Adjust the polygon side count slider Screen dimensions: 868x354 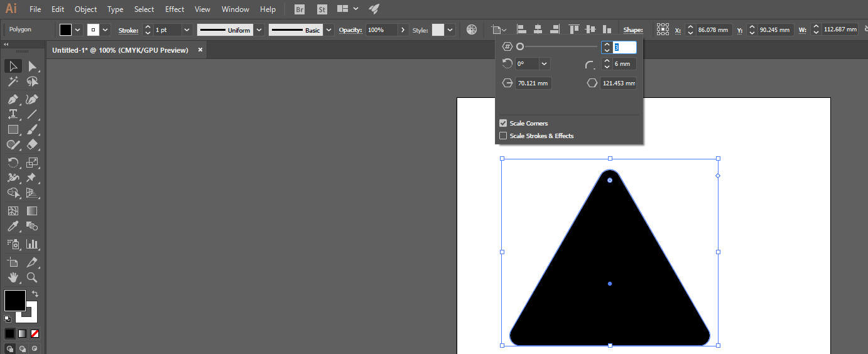(521, 47)
